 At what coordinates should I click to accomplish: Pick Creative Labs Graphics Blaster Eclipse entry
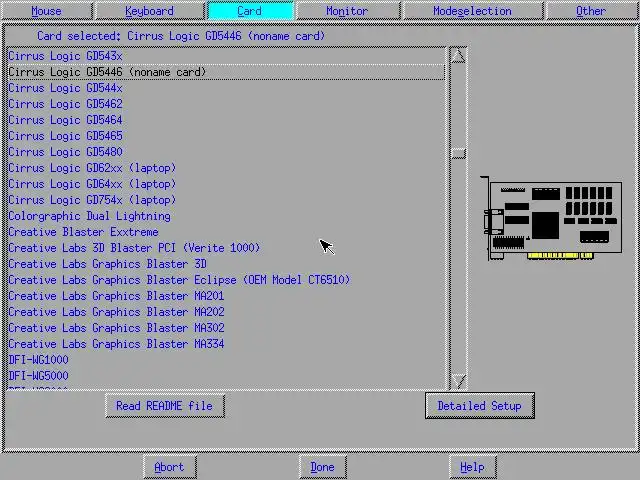point(227,280)
